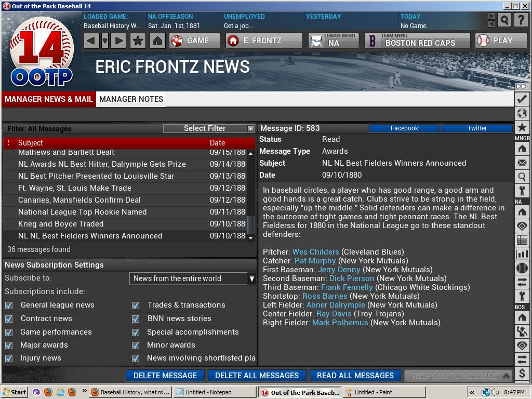Open the E. FRONTZ manager menu
Screen dimensions: 532x399
tap(264, 41)
